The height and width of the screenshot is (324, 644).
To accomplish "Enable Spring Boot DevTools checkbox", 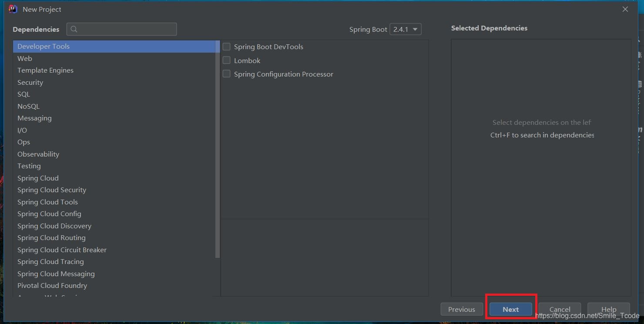I will pos(226,47).
